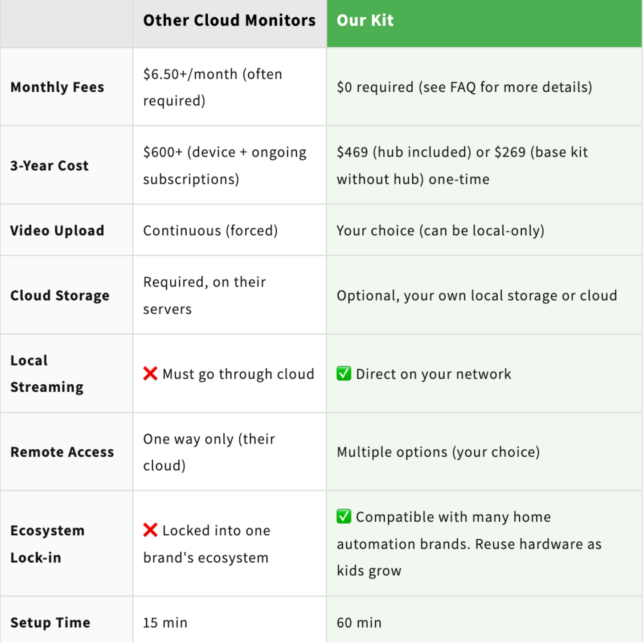Click the "60 min" setup time cell
644x644 pixels.
(359, 622)
